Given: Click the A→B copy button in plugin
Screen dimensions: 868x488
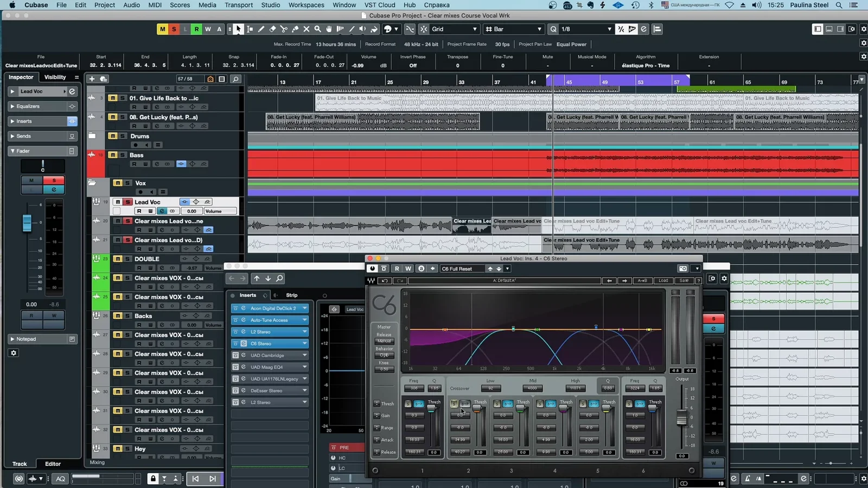Looking at the screenshot, I should click(x=642, y=281).
